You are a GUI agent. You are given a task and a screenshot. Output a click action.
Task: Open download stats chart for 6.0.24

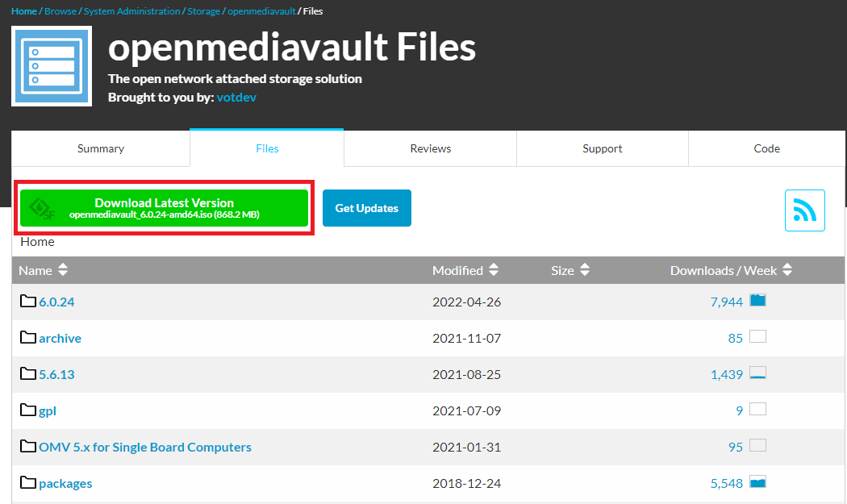(758, 300)
